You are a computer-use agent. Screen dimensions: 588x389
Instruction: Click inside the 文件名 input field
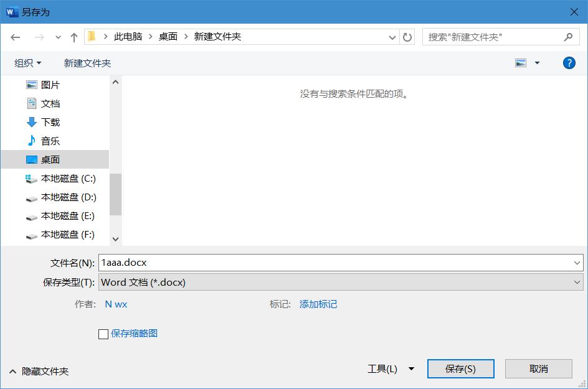[x=249, y=263]
